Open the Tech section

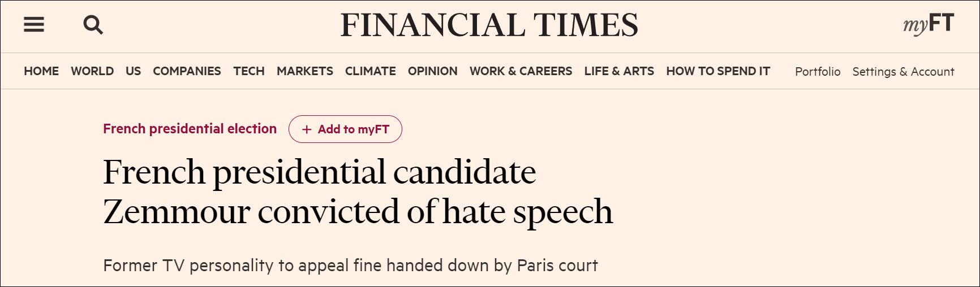(249, 71)
